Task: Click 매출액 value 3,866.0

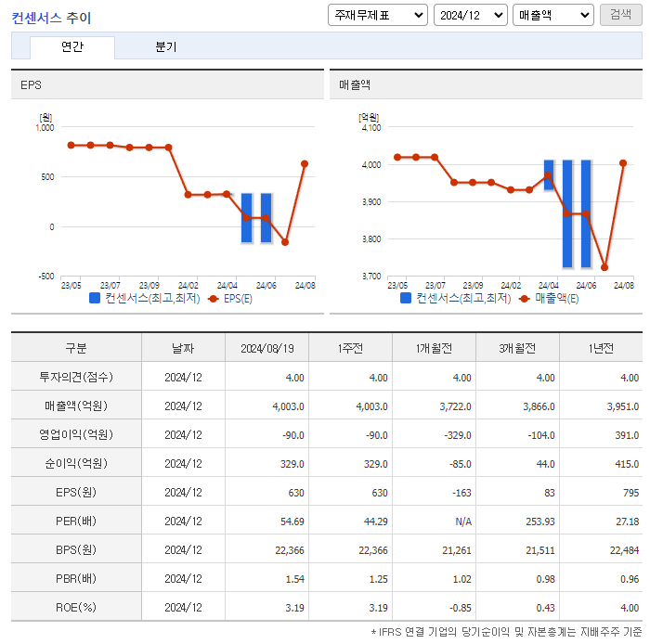Action: [x=539, y=406]
